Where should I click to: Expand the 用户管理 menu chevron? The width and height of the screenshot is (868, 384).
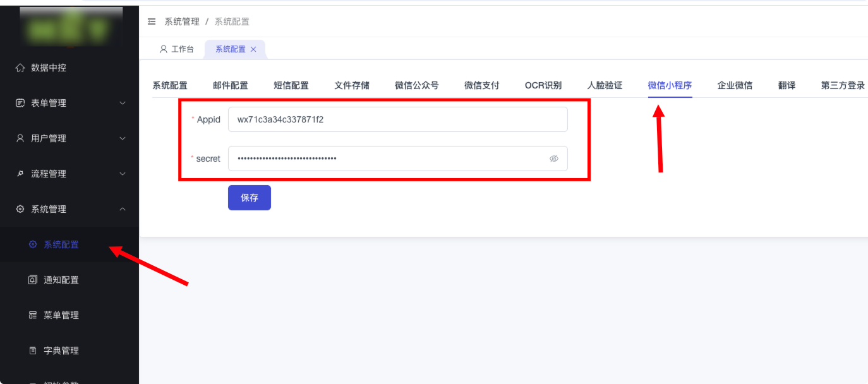click(x=123, y=138)
